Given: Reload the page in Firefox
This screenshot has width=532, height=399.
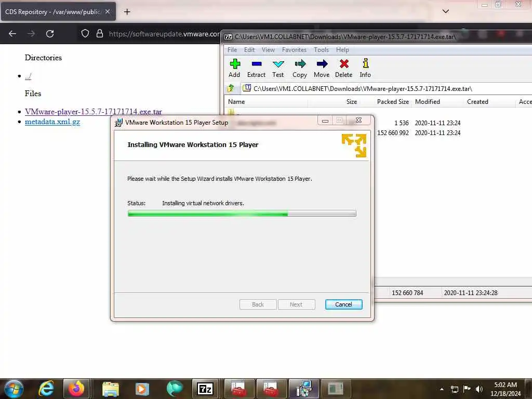Looking at the screenshot, I should pyautogui.click(x=50, y=34).
